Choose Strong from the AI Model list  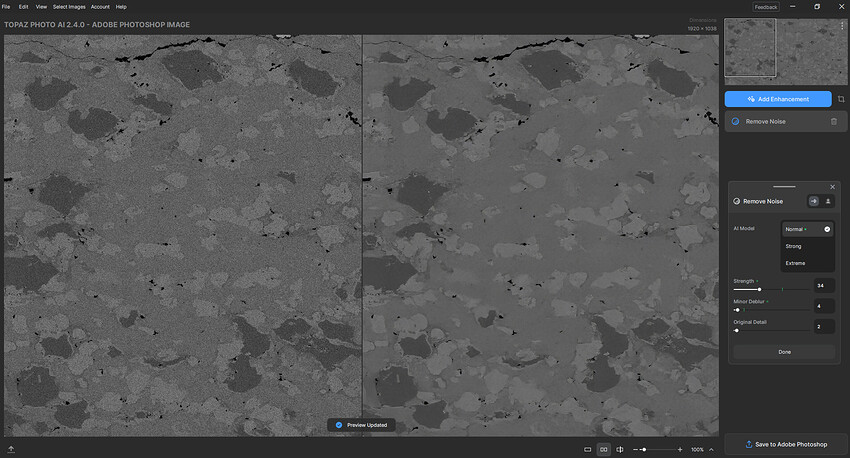pos(794,246)
